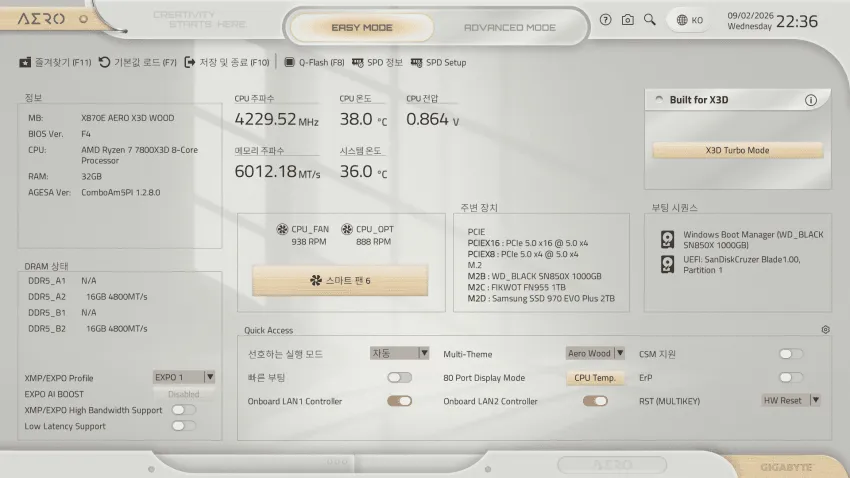Select the CPU_OPT fan icon
The height and width of the screenshot is (478, 850).
[347, 229]
